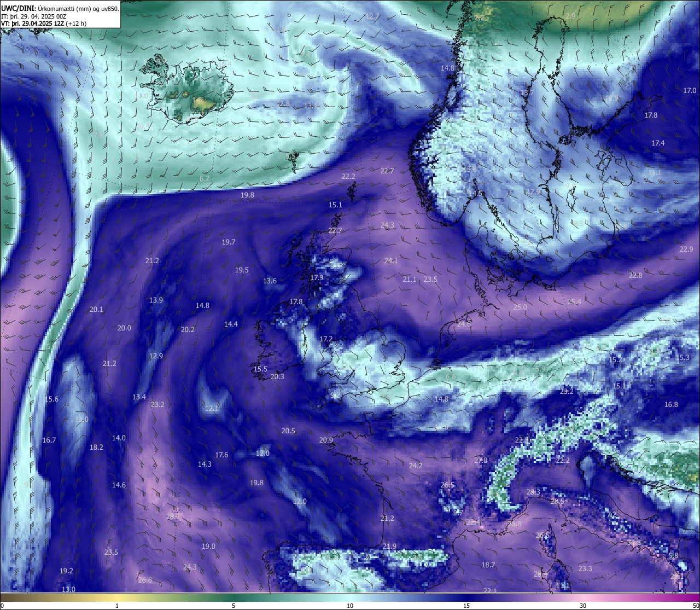This screenshot has height=610, width=700.
Task: Click the 30 tick on the colour scale
Action: tap(583, 606)
